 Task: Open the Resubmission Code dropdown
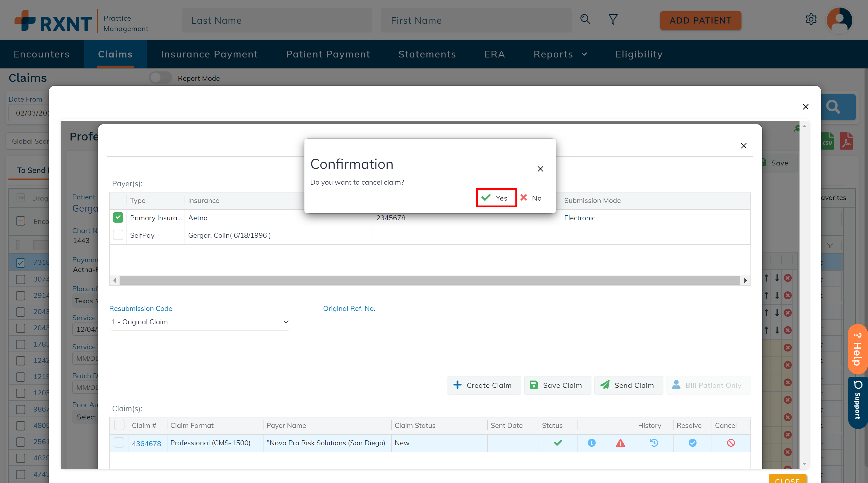click(200, 322)
